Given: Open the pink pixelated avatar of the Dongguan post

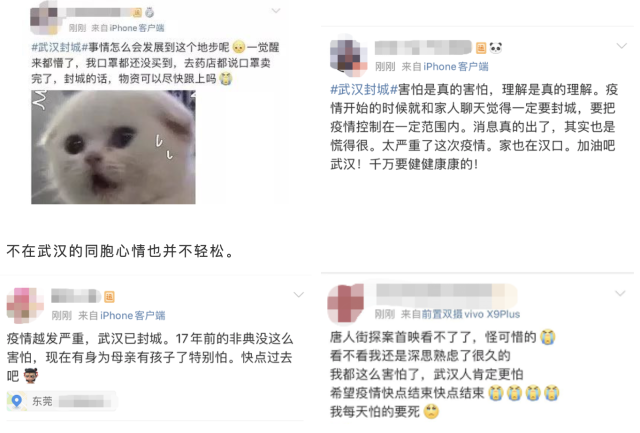Looking at the screenshot, I should coord(25,306).
